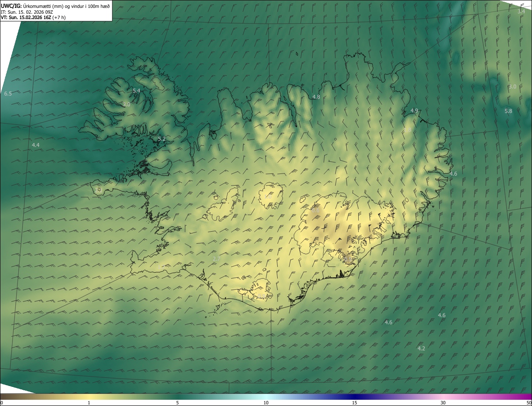Click the '4.2' value on the map
Viewport: 532px width, 406px height.
click(421, 348)
